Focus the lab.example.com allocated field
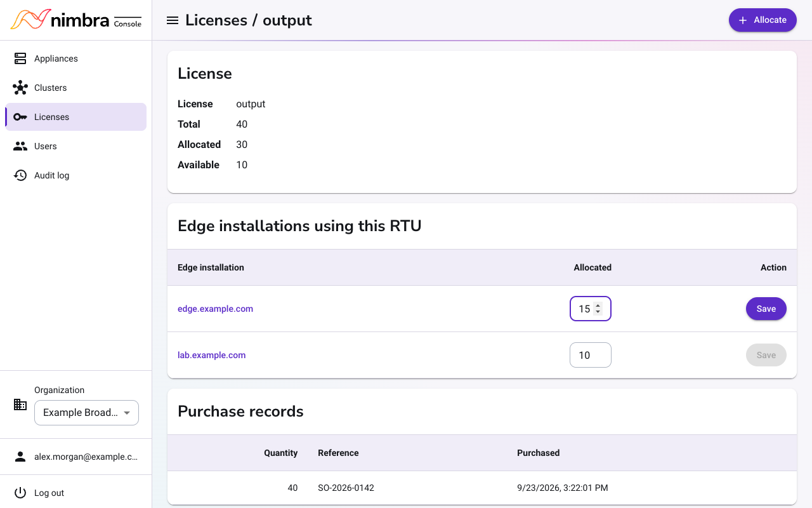 click(591, 355)
